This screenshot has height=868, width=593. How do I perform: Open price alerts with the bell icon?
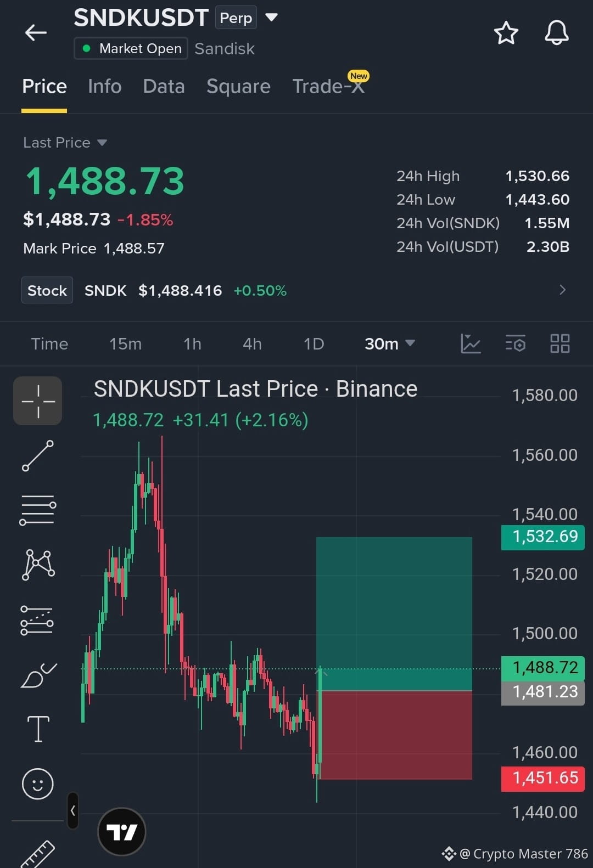click(x=556, y=33)
